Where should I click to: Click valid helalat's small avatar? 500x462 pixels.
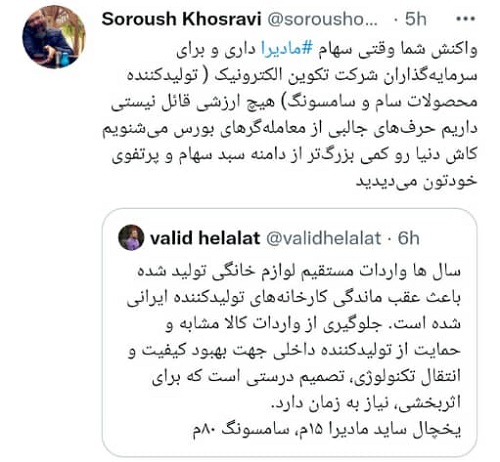tap(131, 237)
